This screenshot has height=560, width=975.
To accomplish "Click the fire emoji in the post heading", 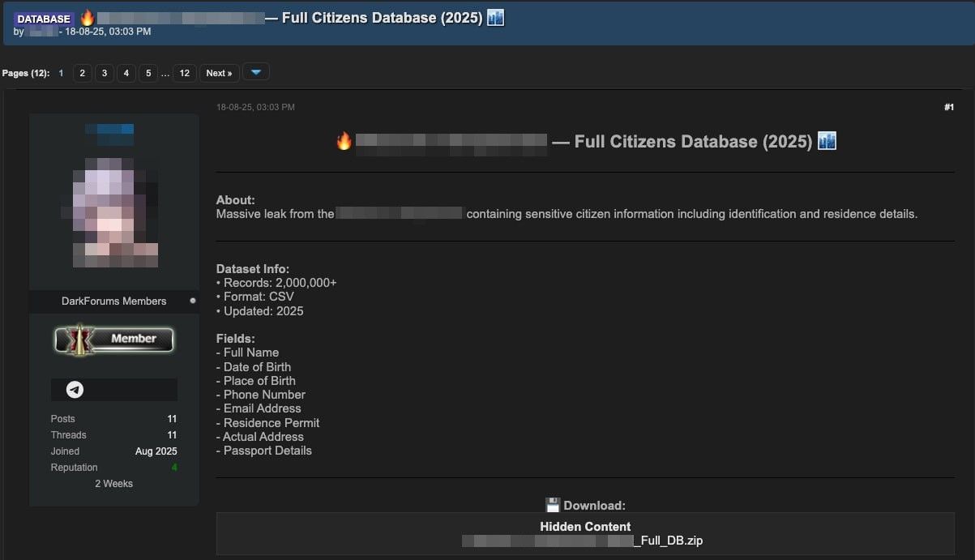I will coord(344,142).
